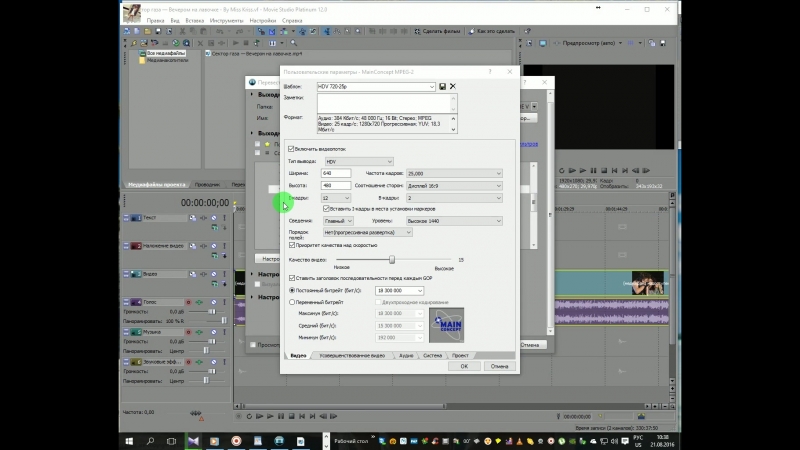
Task: Click the 'Сделать фильм' toolbar icon
Action: pos(419,33)
